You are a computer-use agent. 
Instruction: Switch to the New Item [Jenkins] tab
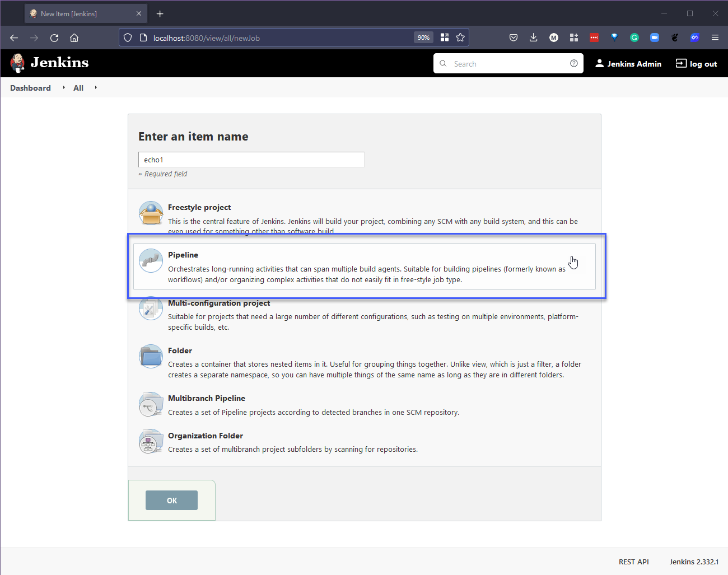[78, 14]
